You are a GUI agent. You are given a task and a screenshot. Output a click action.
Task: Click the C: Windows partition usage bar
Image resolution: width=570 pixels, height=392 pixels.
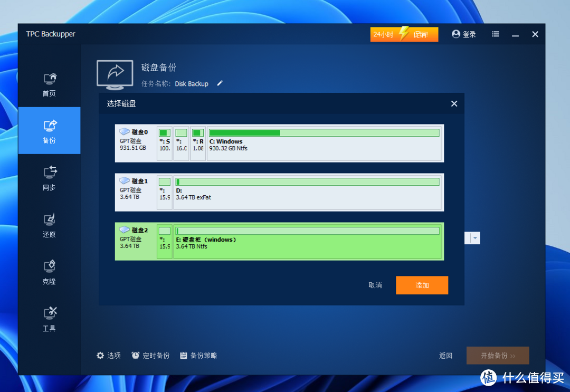pyautogui.click(x=324, y=133)
